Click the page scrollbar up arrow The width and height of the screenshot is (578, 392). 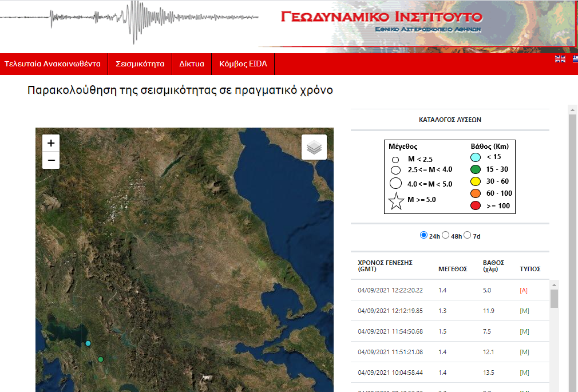coord(572,109)
